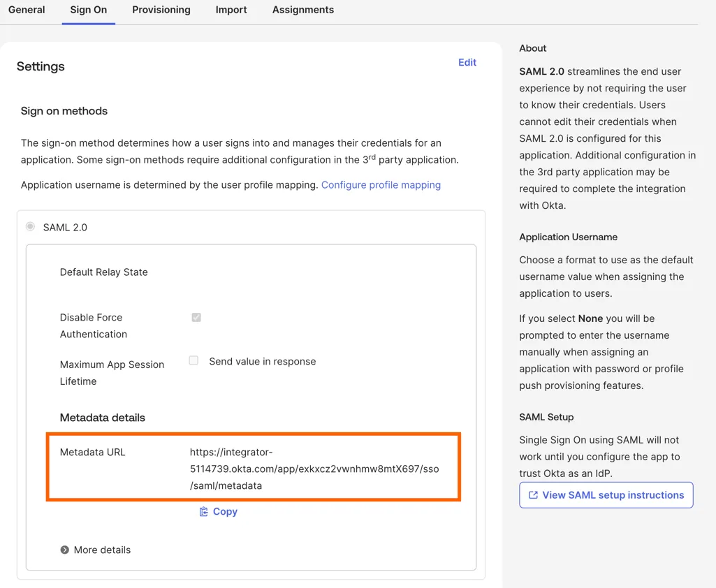Click the Settings heading
The image size is (716, 588).
(x=41, y=66)
